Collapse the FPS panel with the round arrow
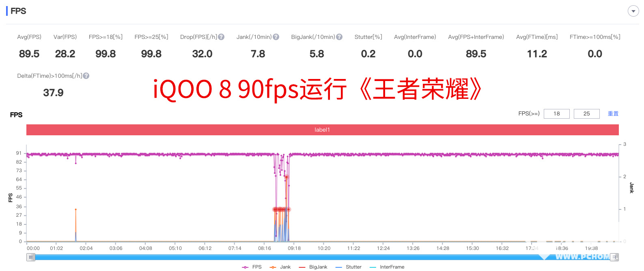This screenshot has height=271, width=644. pos(633,11)
